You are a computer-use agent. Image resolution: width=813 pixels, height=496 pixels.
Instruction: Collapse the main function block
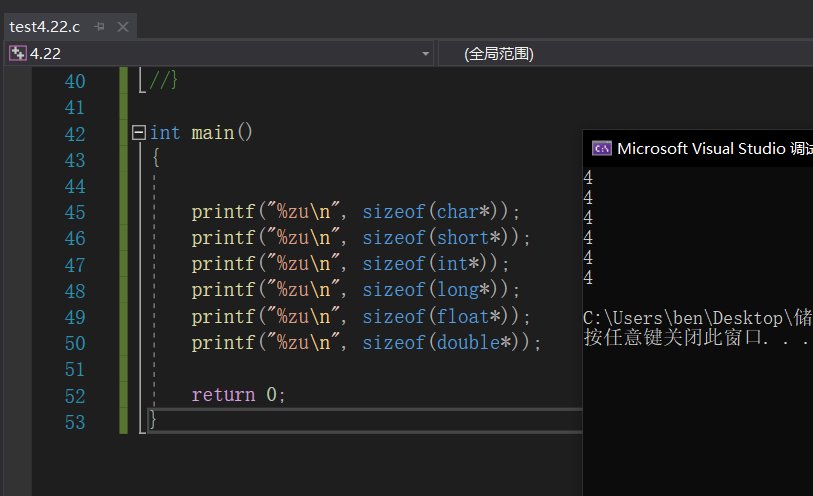(139, 133)
